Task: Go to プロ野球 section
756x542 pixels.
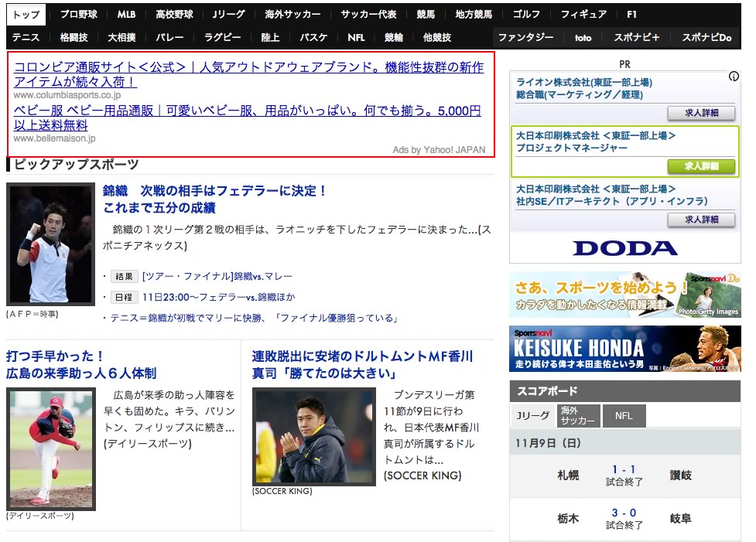Action: pos(79,15)
